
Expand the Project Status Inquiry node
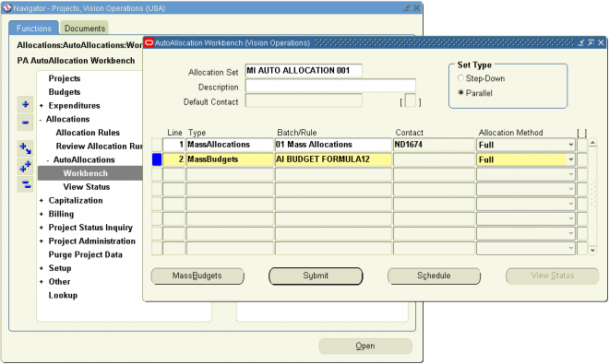[42, 228]
